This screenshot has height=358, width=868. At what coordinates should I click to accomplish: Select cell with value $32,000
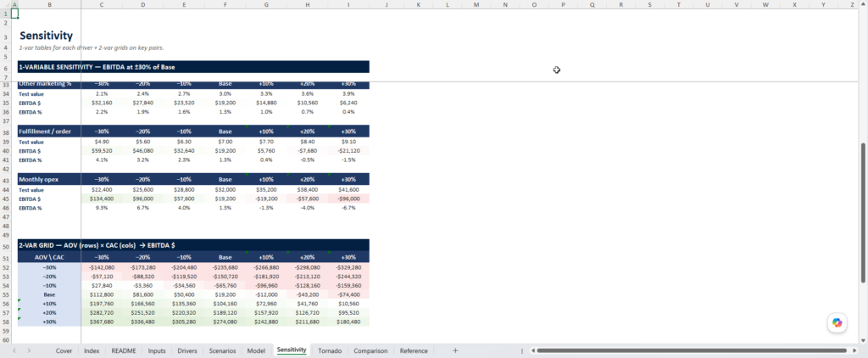click(225, 189)
